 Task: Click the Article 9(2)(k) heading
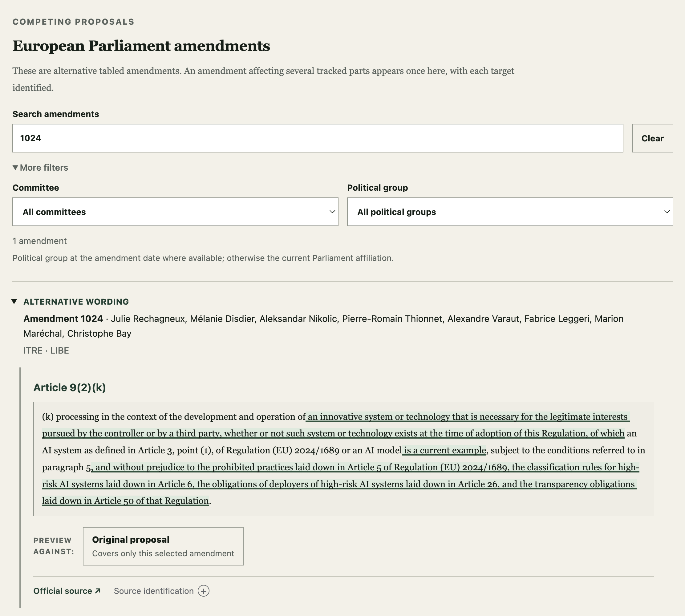[70, 387]
